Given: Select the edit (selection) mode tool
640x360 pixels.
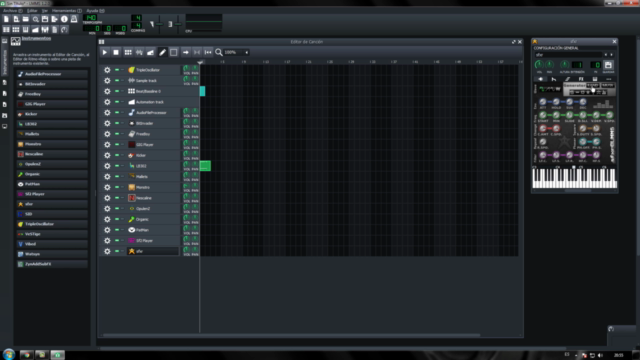Looking at the screenshot, I should click(x=174, y=52).
